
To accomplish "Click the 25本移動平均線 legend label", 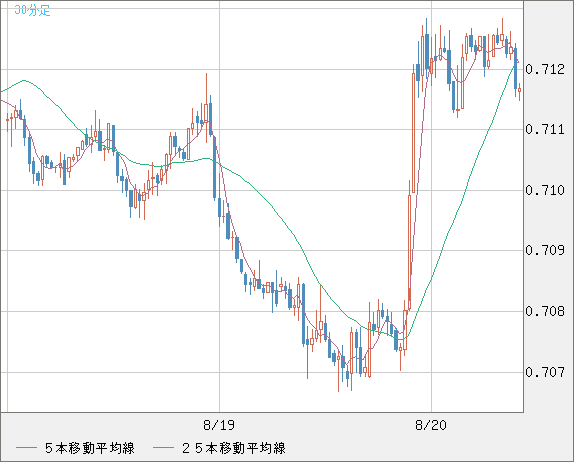I will [x=234, y=448].
